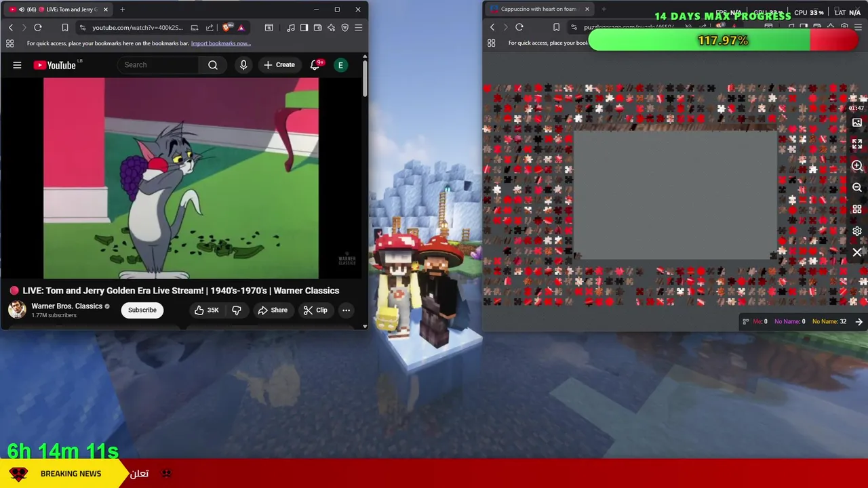Open Leo AI sparkle icon in toolbar

[x=331, y=28]
